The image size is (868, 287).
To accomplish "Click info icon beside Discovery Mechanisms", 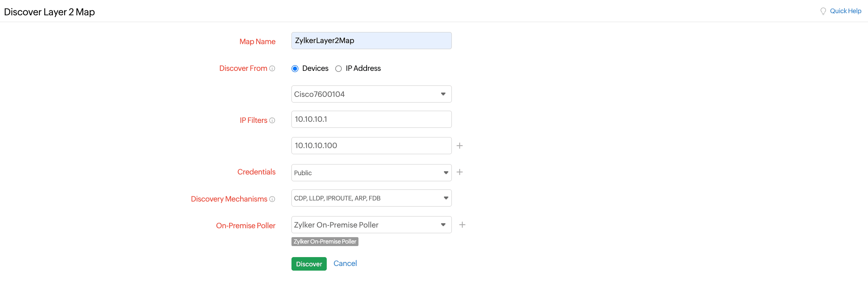I will point(272,199).
